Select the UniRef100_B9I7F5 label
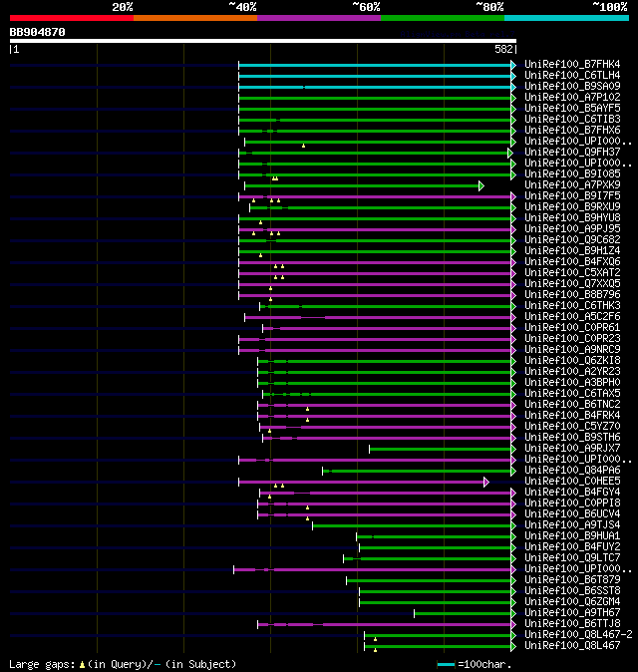 [572, 195]
